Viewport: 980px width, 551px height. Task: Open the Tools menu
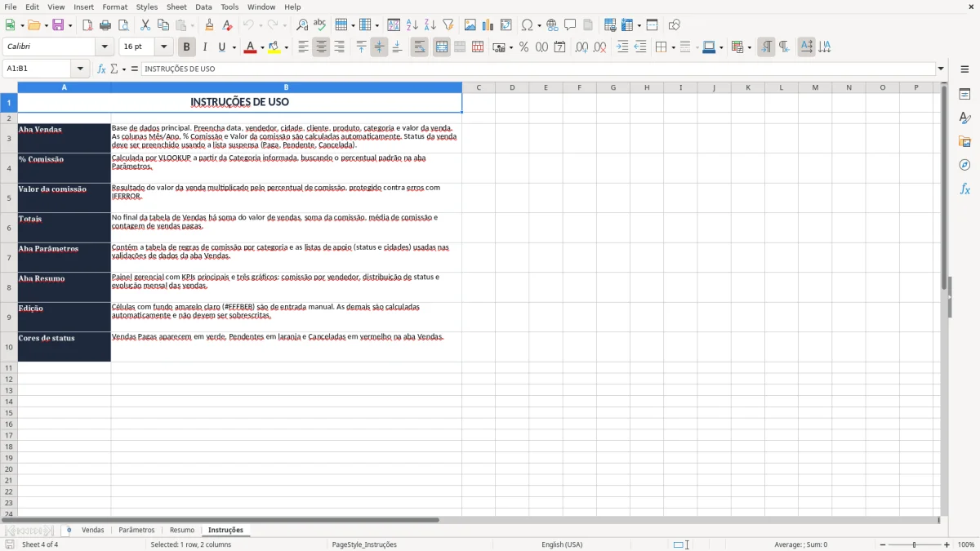click(x=229, y=7)
